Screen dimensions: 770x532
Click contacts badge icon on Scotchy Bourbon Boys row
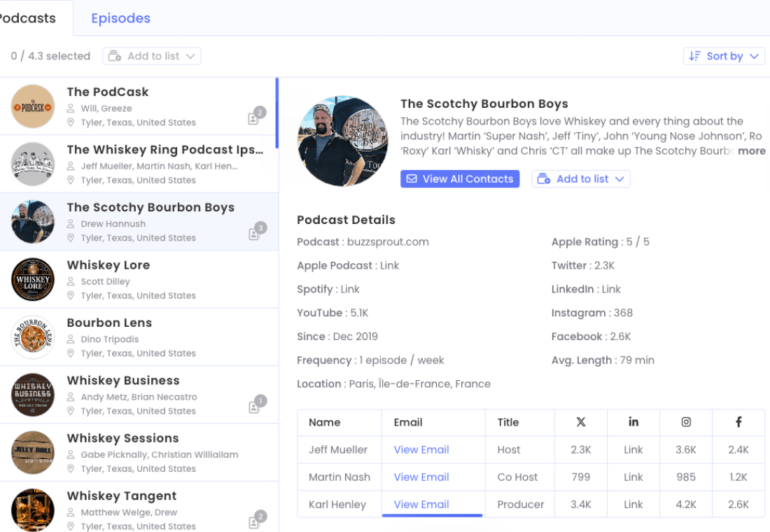click(x=256, y=232)
